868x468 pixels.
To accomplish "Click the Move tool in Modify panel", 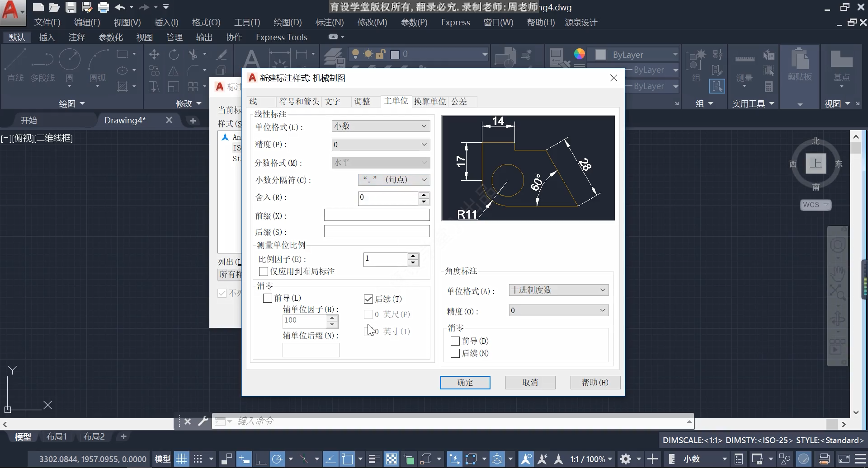I will tap(154, 55).
